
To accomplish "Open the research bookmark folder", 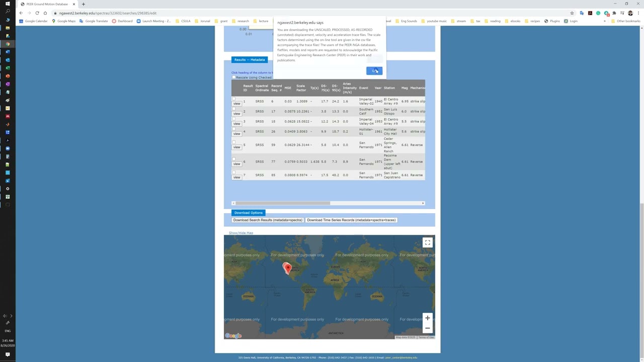I will (240, 21).
